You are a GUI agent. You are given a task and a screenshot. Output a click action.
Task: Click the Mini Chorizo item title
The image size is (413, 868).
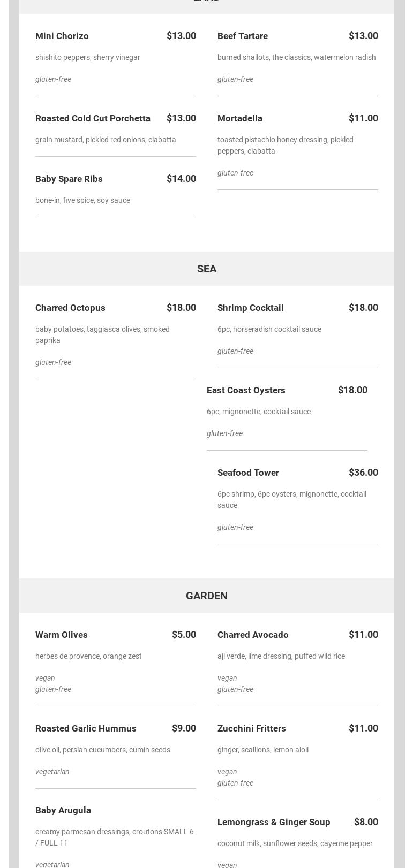point(62,36)
